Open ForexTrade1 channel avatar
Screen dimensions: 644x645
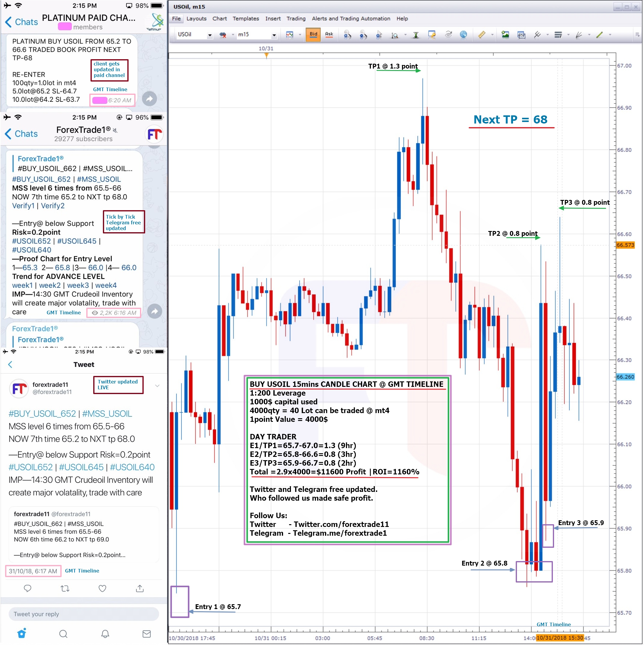click(x=155, y=135)
